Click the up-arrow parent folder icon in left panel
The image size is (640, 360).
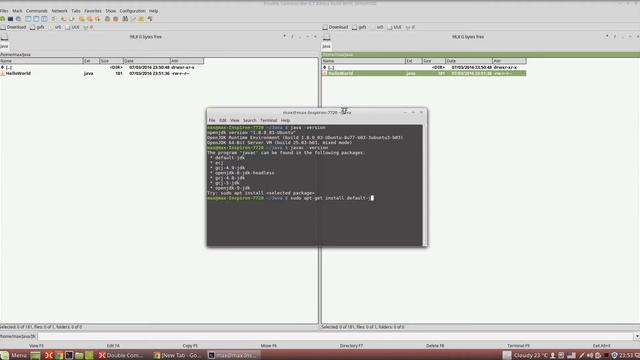click(2, 67)
